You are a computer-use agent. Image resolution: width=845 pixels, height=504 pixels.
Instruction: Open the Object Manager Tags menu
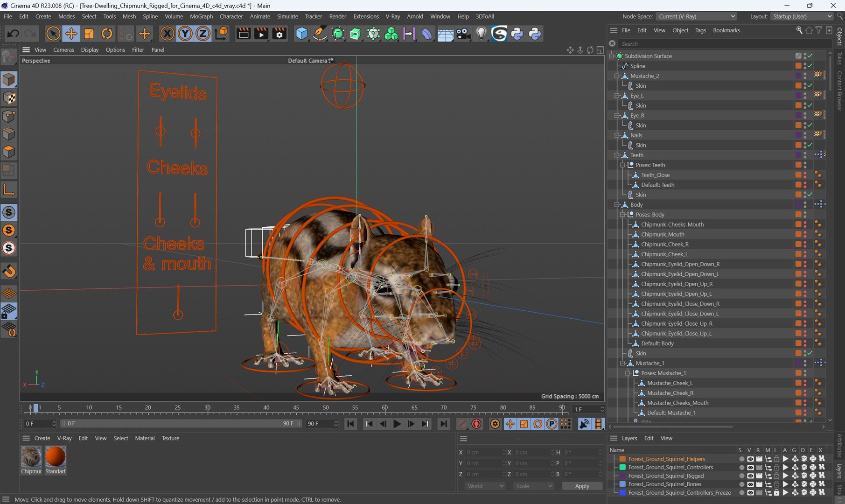700,30
